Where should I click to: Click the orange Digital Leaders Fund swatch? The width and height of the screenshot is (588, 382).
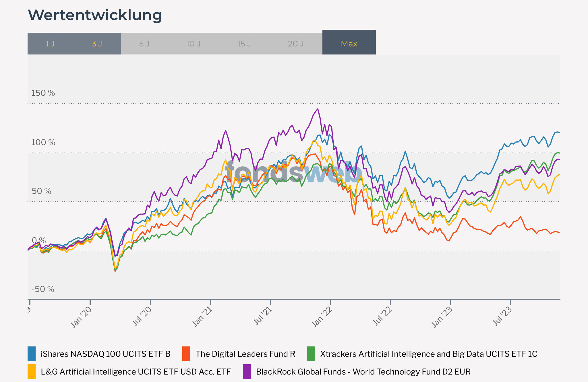coord(186,354)
